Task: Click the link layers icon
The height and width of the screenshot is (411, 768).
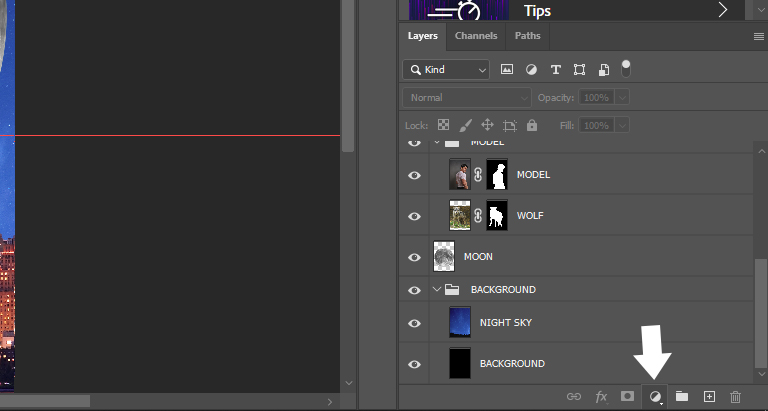Action: point(574,396)
